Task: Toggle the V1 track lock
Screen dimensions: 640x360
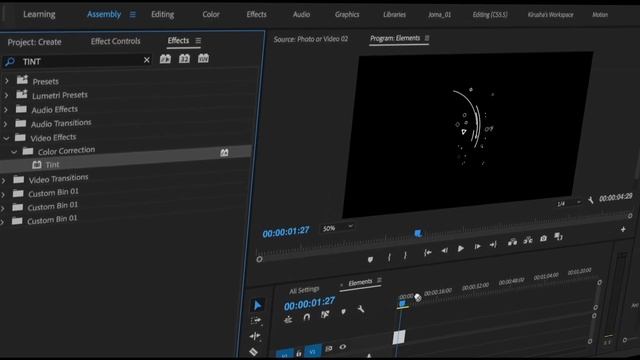Action: (x=299, y=353)
